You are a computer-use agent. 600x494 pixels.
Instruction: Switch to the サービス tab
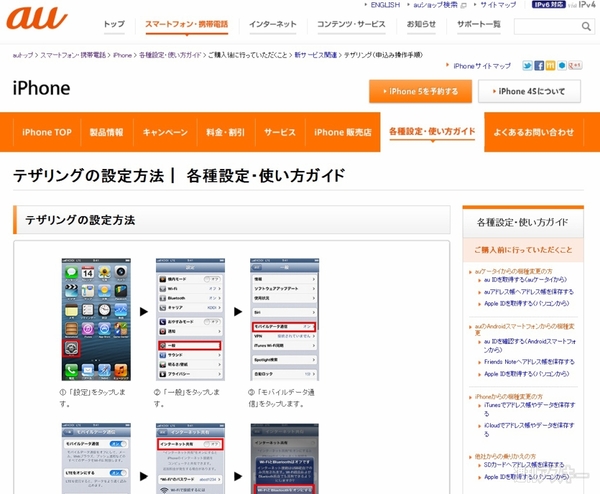click(280, 132)
